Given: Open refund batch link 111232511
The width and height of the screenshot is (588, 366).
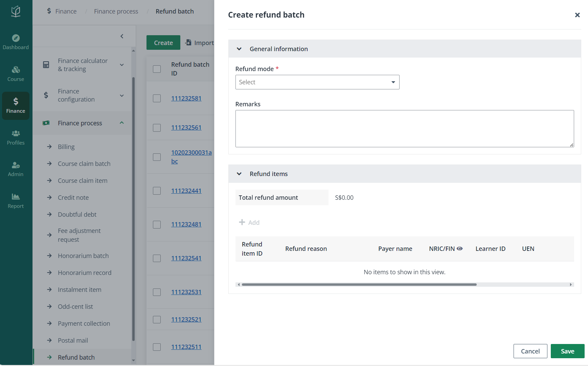Looking at the screenshot, I should [186, 347].
